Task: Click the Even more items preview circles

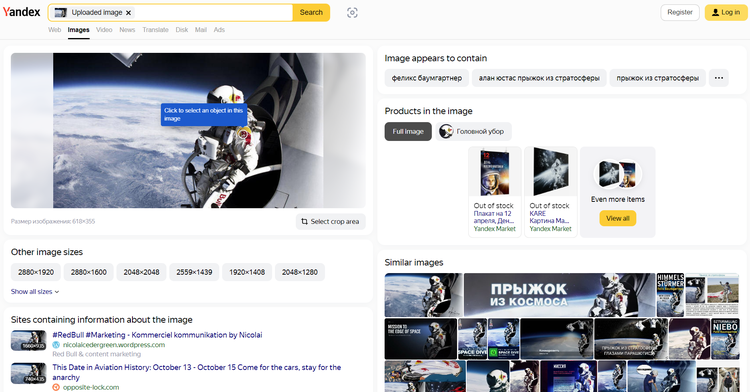Action: coord(618,174)
